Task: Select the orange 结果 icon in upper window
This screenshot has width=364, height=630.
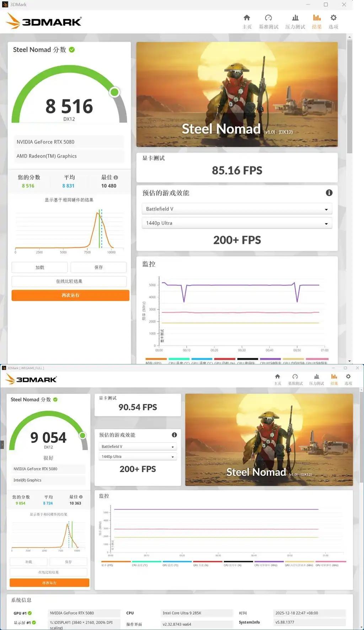Action: pyautogui.click(x=317, y=18)
